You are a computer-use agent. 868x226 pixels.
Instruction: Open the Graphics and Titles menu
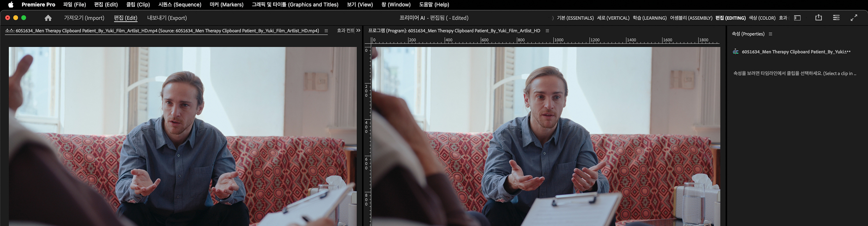295,5
